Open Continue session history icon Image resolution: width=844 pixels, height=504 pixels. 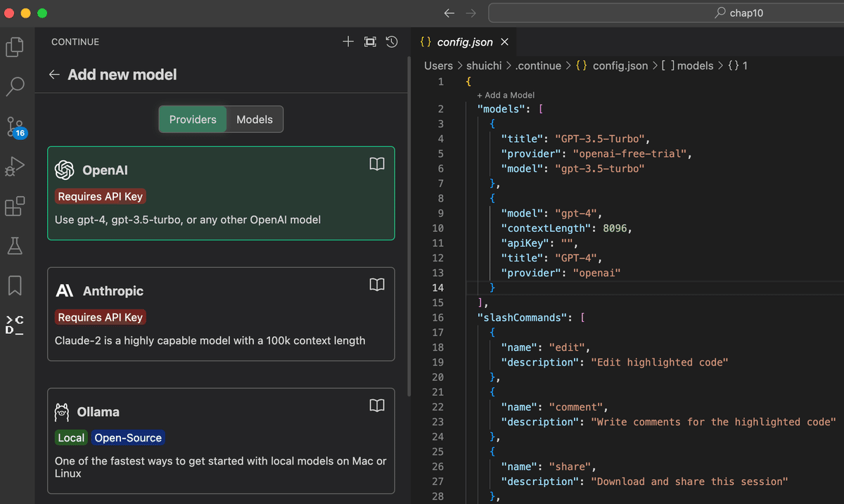click(x=392, y=42)
